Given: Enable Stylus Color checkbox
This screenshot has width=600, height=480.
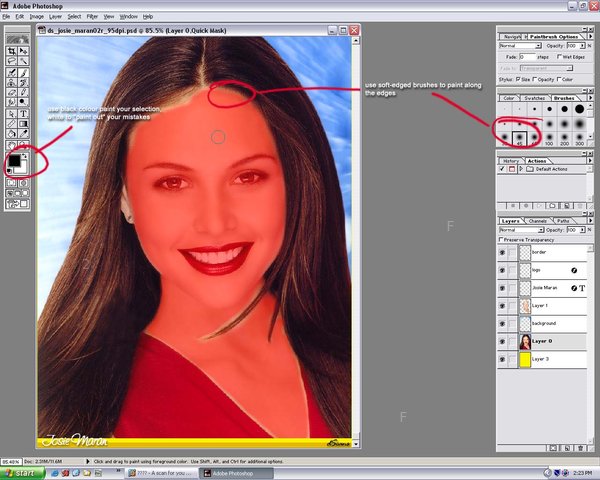Looking at the screenshot, I should (x=559, y=79).
